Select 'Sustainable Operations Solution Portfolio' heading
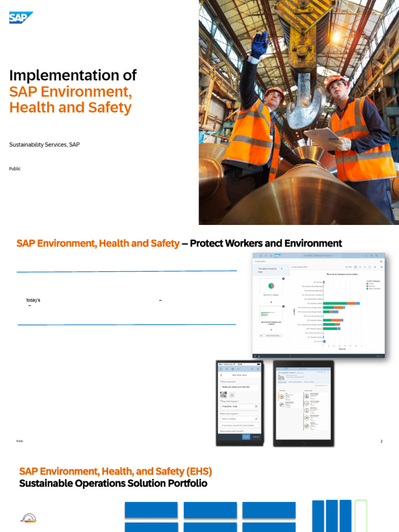 (x=113, y=483)
